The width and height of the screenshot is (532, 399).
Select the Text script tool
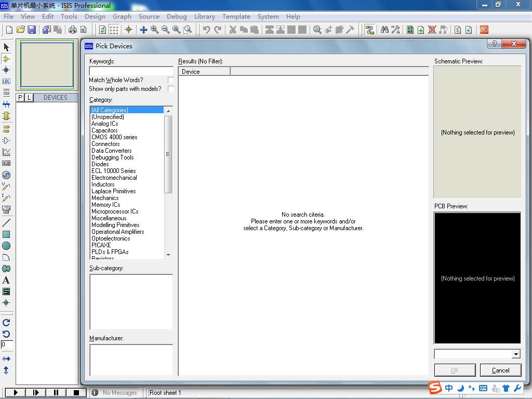click(6, 92)
